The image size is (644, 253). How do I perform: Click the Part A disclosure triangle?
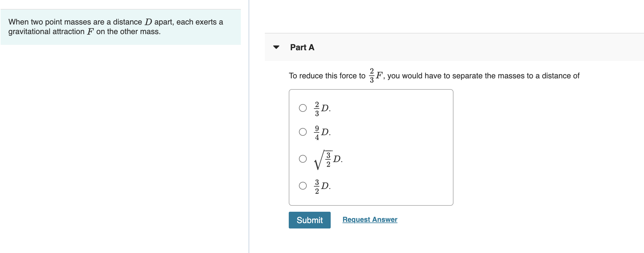coord(276,47)
